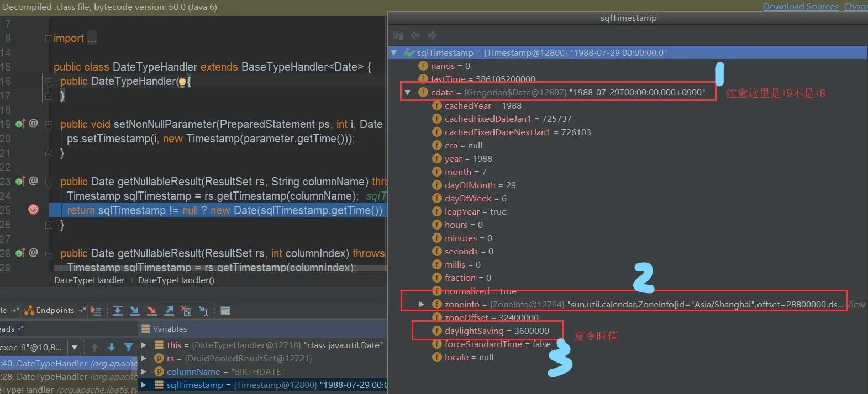This screenshot has height=394, width=868.
Task: Expand the folded import statements
Action: 49,39
